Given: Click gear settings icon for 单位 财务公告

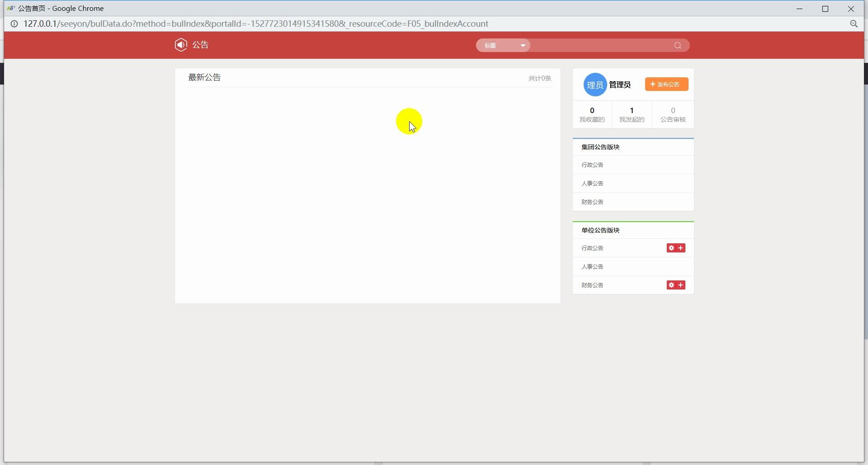Looking at the screenshot, I should click(x=671, y=285).
